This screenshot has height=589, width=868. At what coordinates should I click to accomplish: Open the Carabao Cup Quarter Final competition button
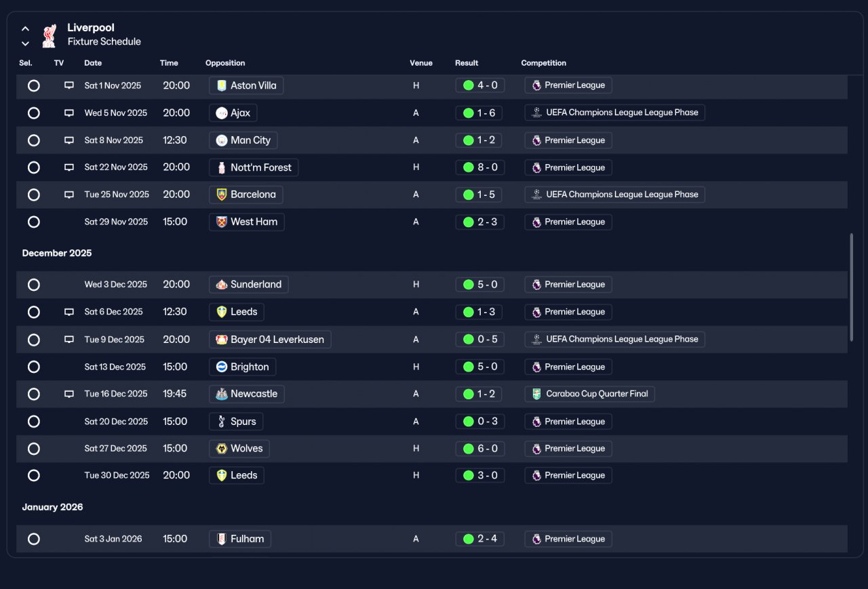tap(589, 394)
